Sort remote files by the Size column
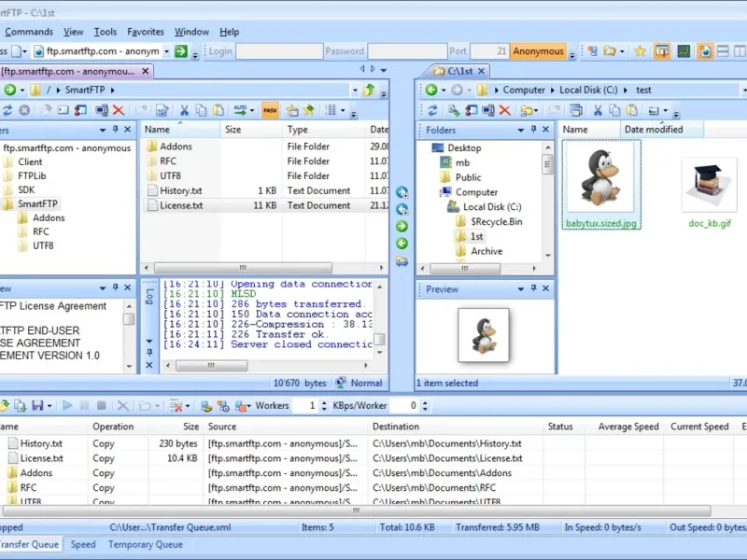747x560 pixels. 251,130
